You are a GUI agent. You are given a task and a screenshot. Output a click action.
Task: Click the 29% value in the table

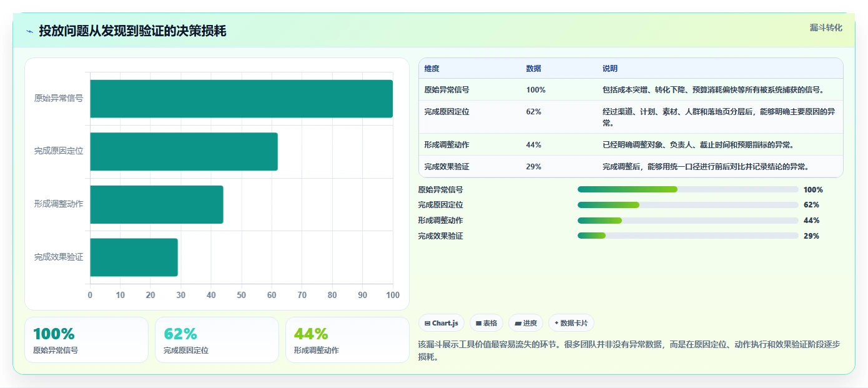pyautogui.click(x=534, y=167)
